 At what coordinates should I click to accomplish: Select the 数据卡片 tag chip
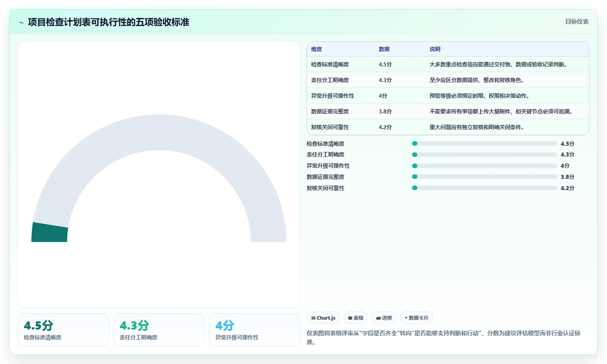[x=416, y=318]
